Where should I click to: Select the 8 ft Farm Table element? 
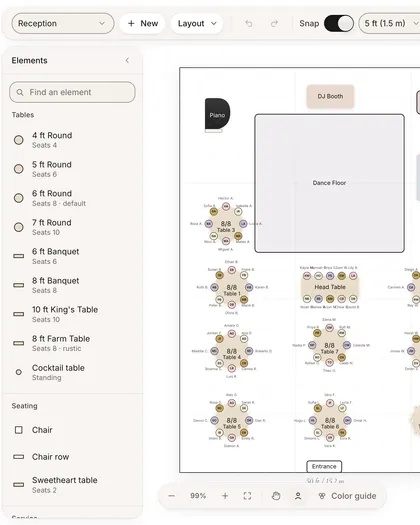click(x=72, y=343)
